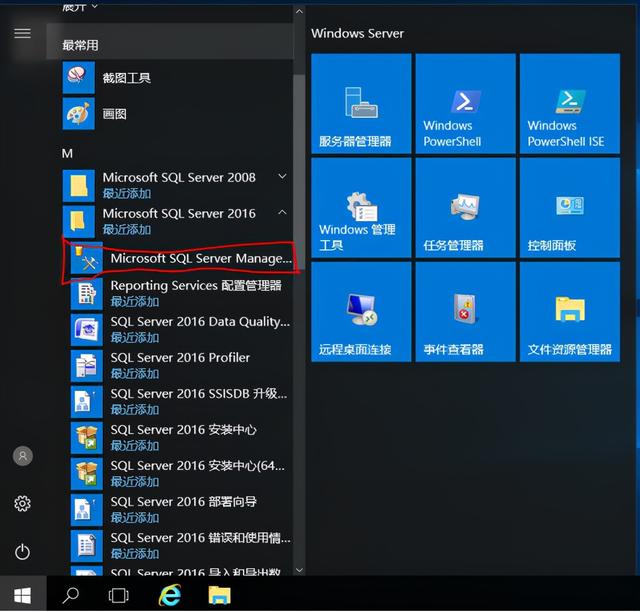Open SQL Server 2016 Profiler icon

(x=87, y=366)
